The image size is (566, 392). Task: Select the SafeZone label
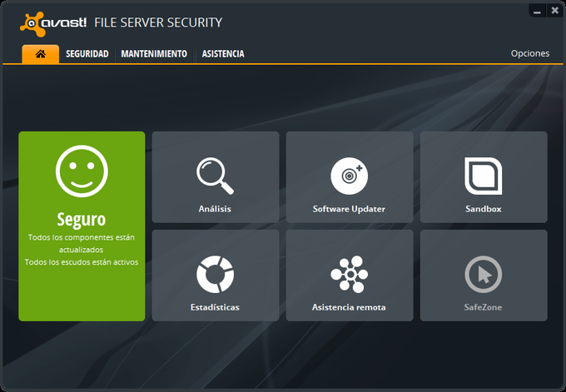click(x=483, y=307)
